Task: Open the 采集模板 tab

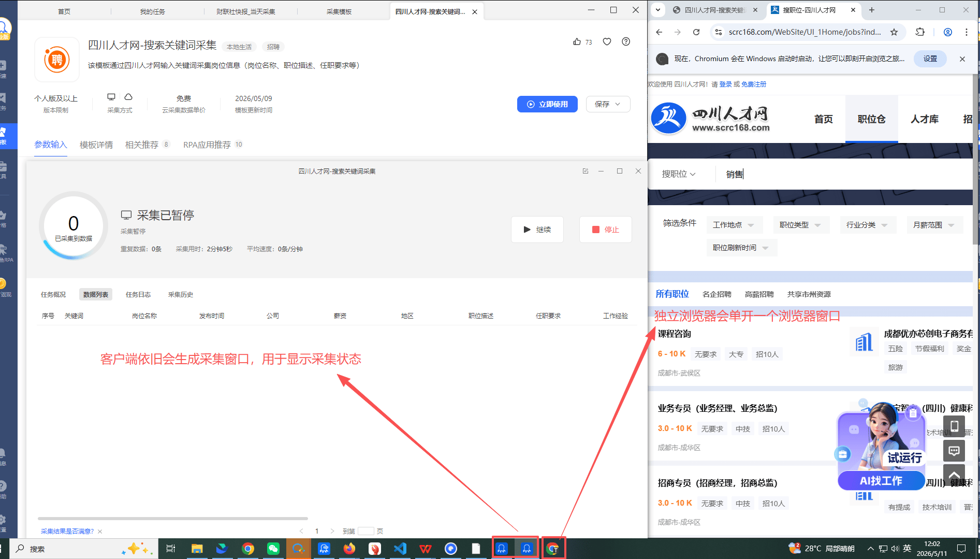Action: (x=339, y=11)
